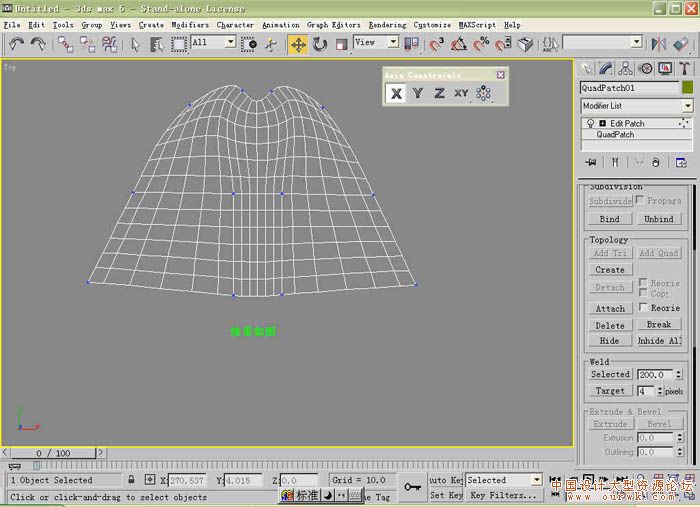
Task: Click Configure Modifier Sets icon
Action: pos(681,162)
